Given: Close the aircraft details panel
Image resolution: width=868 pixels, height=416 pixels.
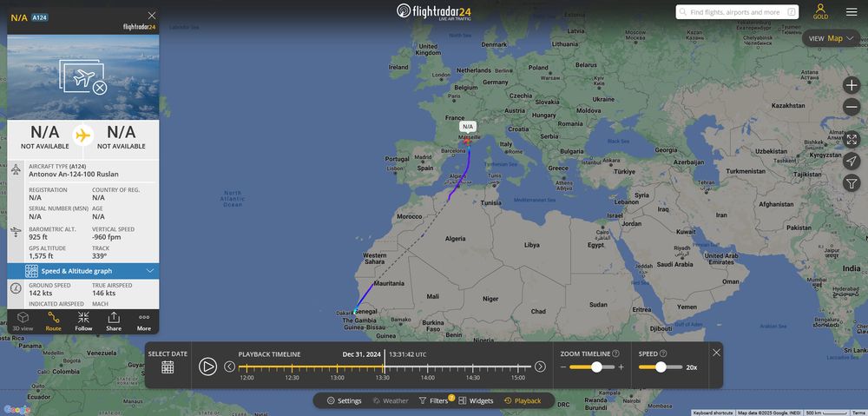Looking at the screenshot, I should 152,16.
